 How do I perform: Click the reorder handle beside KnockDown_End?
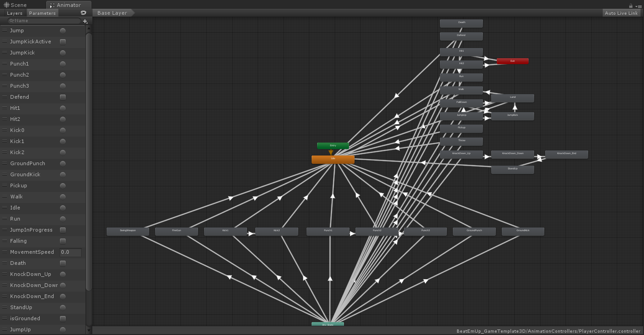click(x=5, y=296)
